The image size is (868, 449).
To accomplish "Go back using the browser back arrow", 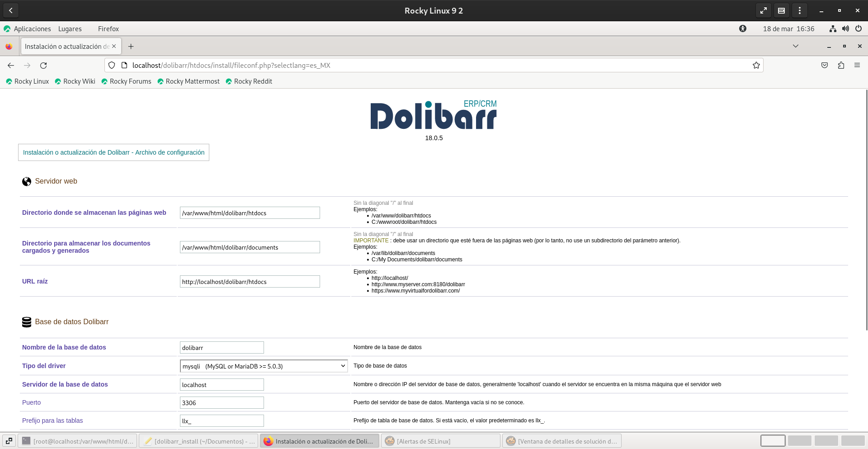I will pyautogui.click(x=11, y=66).
